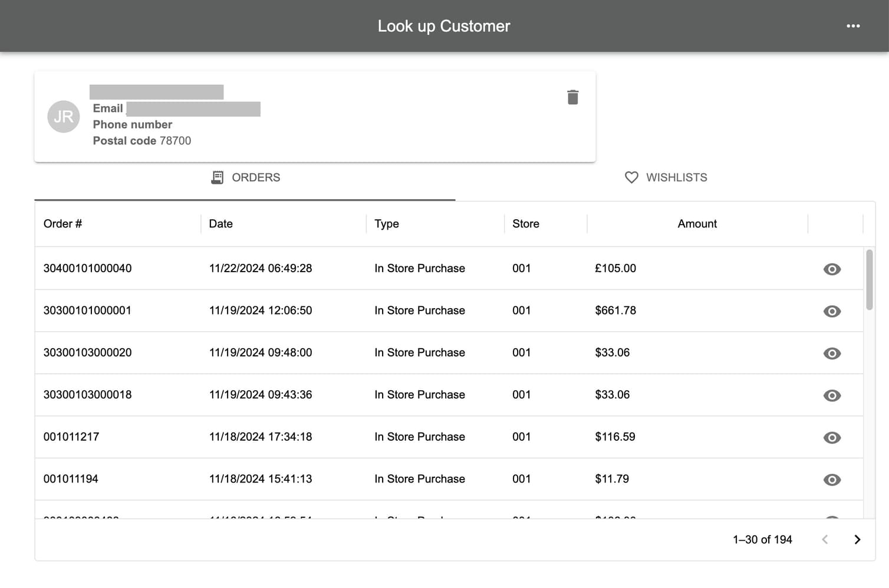The image size is (889, 588).
Task: View order 30300101000001 details eye icon
Action: click(832, 311)
